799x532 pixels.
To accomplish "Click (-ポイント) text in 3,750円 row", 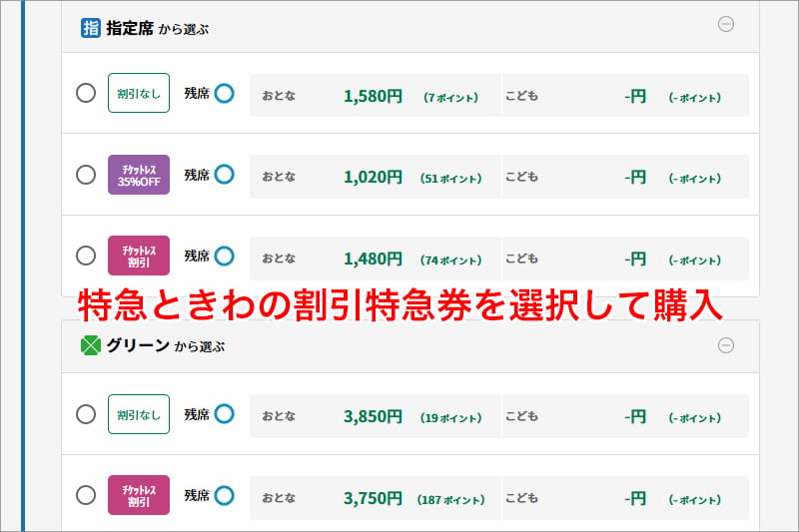I will click(695, 500).
